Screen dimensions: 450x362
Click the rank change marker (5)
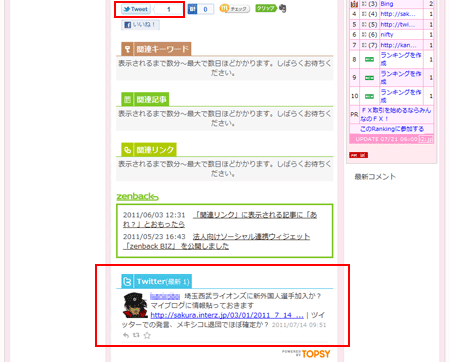coord(369,24)
